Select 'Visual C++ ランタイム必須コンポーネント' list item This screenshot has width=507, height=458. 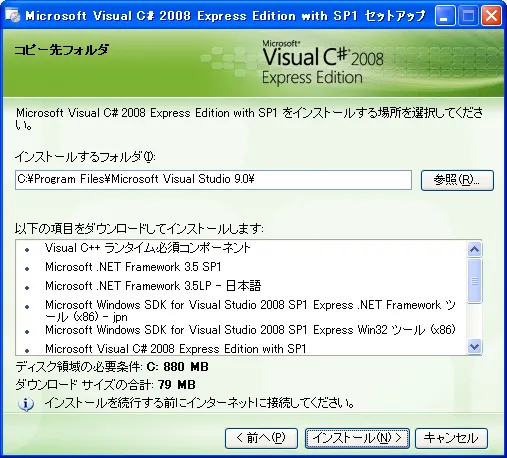click(x=148, y=248)
